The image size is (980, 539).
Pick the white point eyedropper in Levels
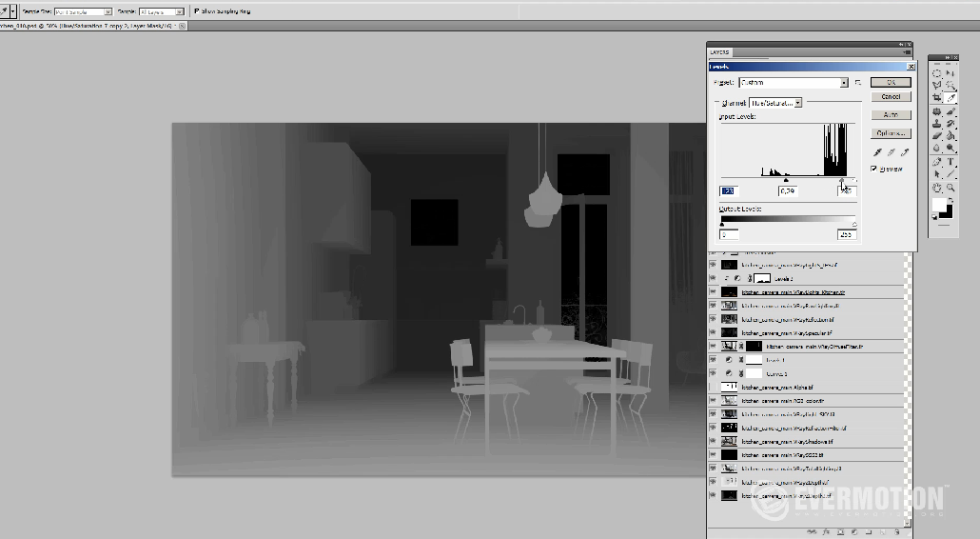pos(905,152)
